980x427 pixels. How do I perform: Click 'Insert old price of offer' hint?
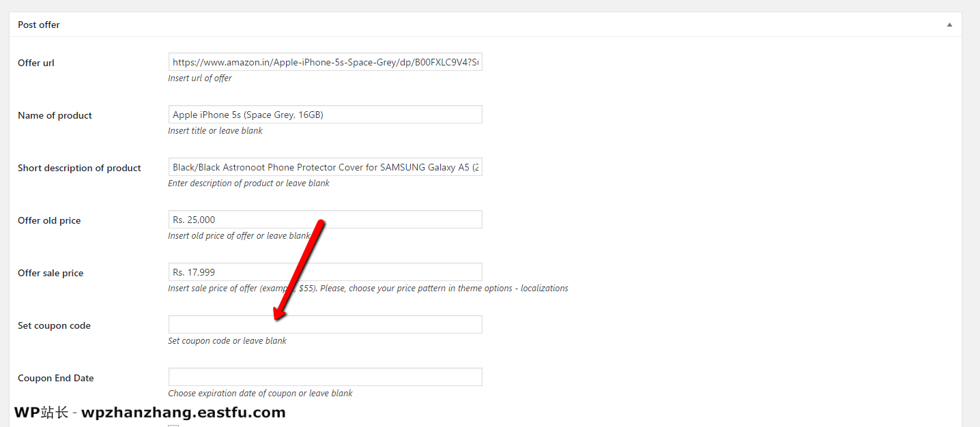point(239,236)
